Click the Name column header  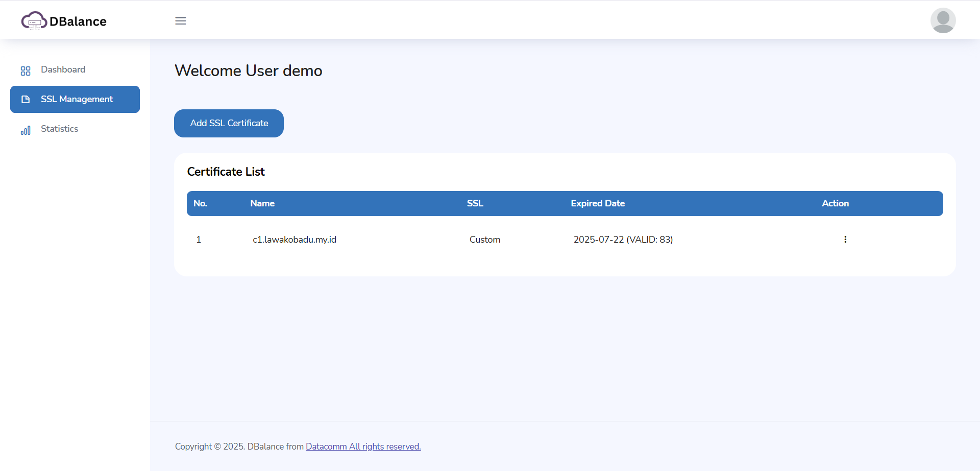[262, 203]
